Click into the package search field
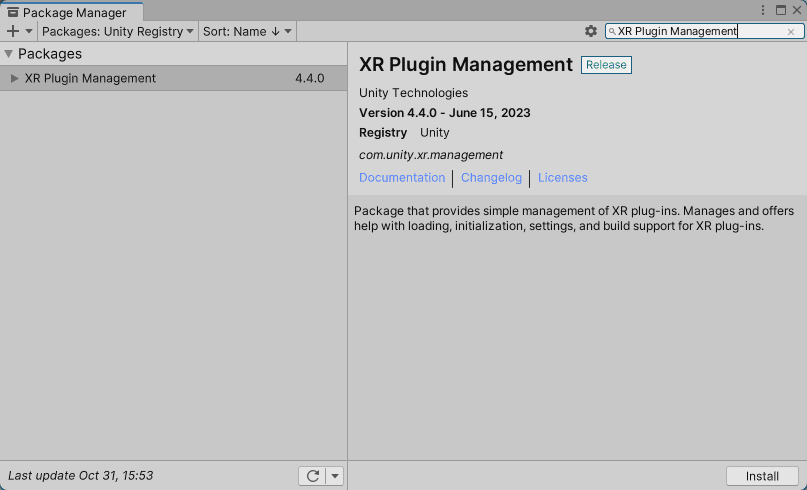Screen dimensions: 807x490 [704, 31]
